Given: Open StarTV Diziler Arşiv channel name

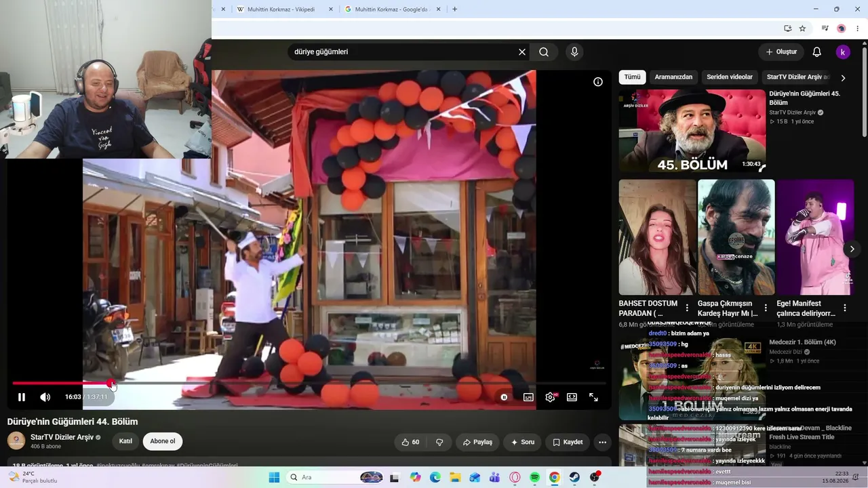Looking at the screenshot, I should click(62, 437).
